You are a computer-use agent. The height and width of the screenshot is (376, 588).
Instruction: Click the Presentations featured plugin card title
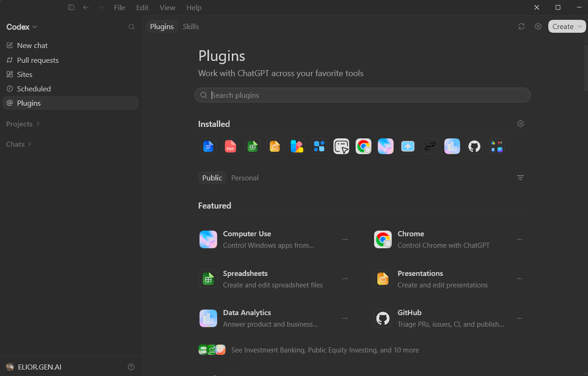[x=420, y=274]
